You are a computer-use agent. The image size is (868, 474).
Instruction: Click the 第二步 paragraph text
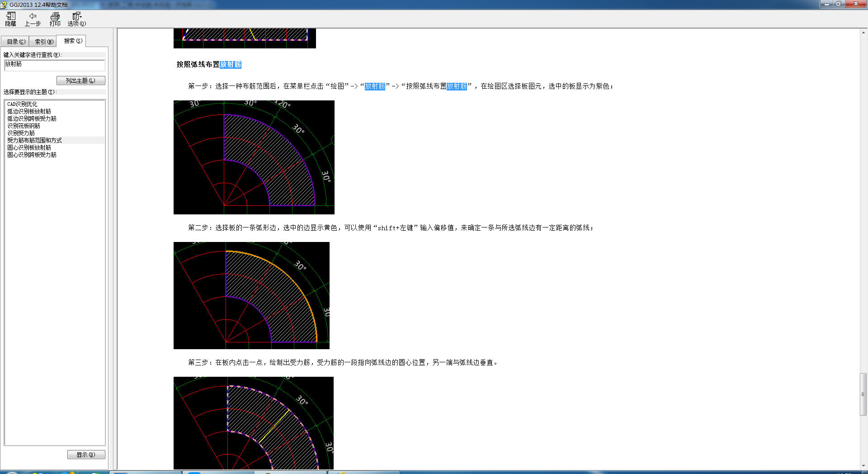(391, 228)
